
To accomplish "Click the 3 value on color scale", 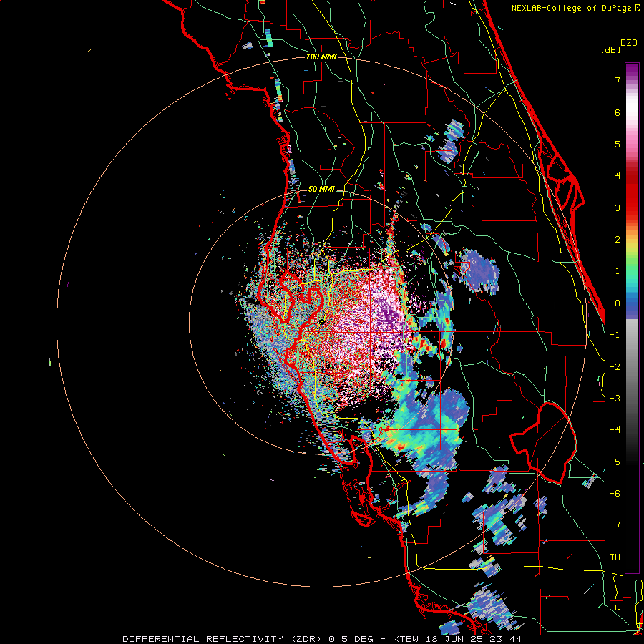I will 618,208.
